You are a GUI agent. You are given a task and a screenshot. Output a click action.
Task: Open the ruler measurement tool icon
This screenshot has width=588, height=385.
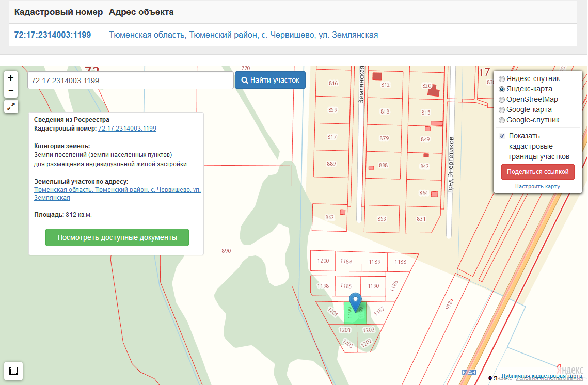tap(13, 371)
